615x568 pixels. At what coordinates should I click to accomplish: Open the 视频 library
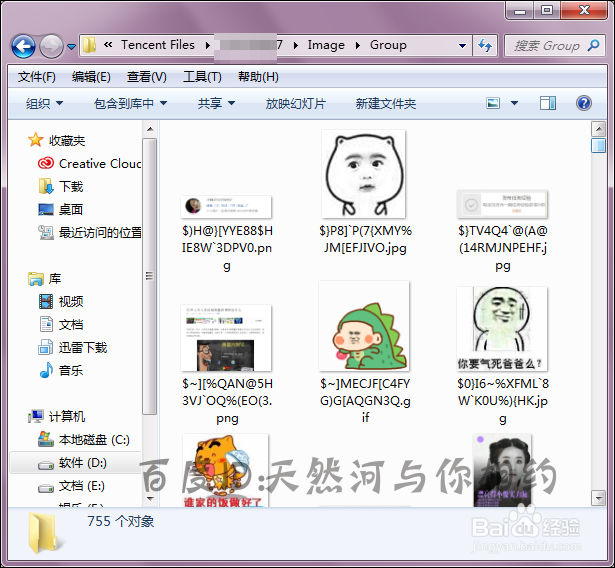coord(71,302)
